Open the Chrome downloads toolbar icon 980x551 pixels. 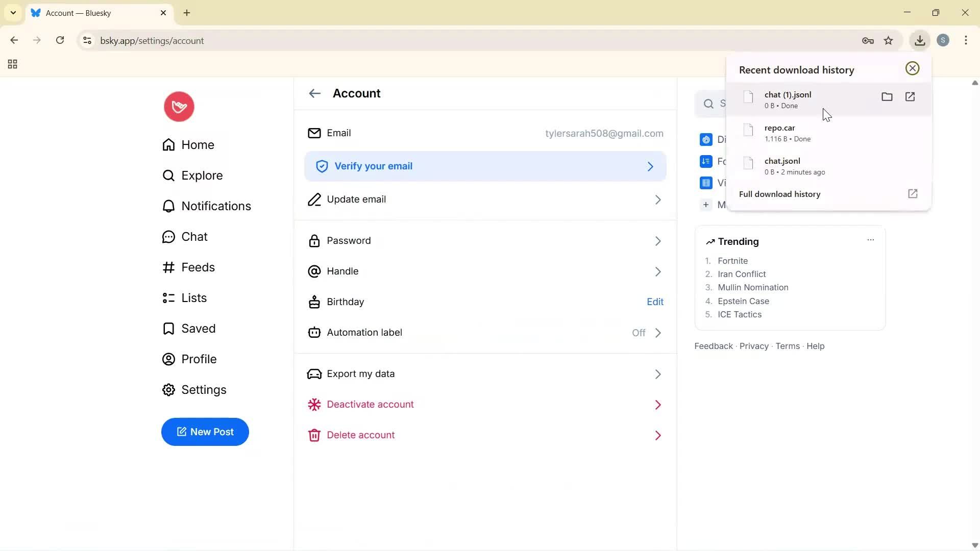point(920,41)
